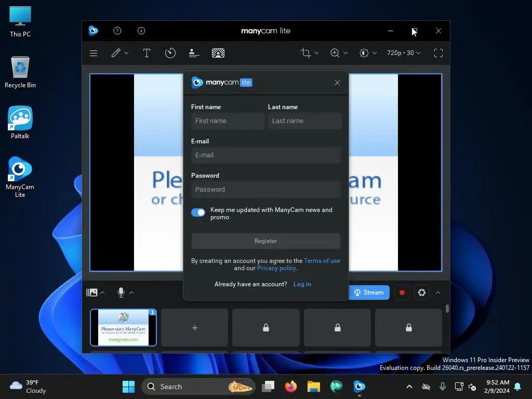Click the second locked preset slot
Viewport: 532px width, 399px height.
point(338,328)
